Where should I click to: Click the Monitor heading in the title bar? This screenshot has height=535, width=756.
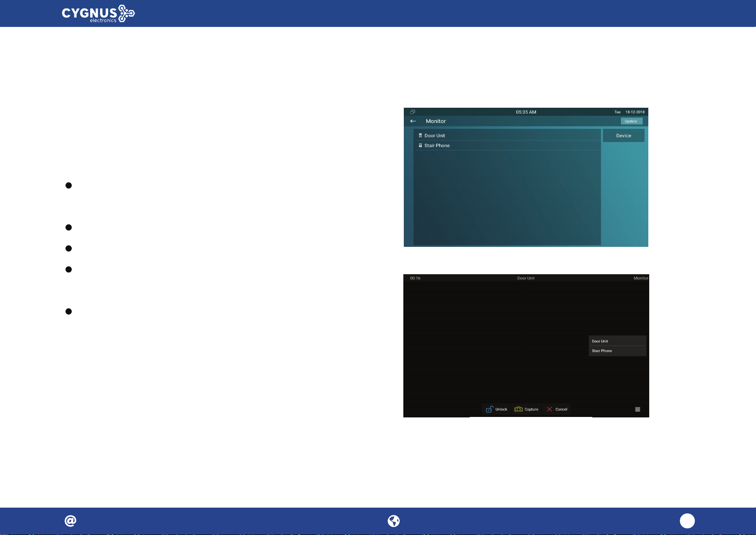[x=436, y=121]
